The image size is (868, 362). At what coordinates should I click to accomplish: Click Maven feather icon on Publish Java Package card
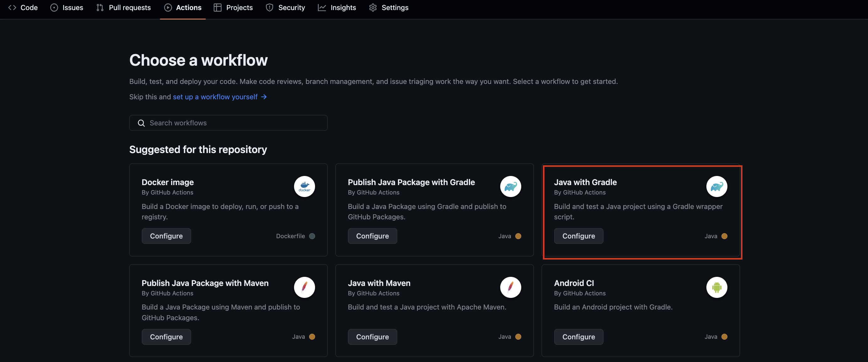pos(304,287)
